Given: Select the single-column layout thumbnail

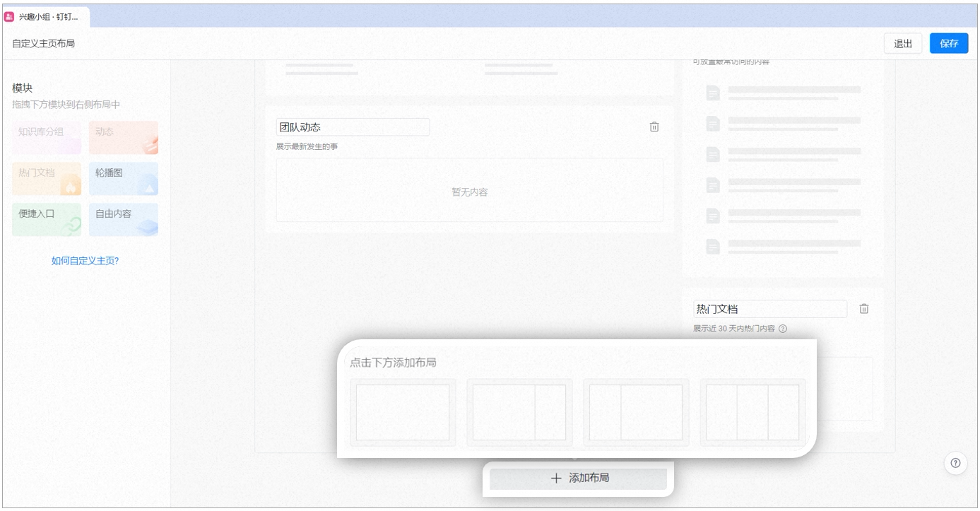Looking at the screenshot, I should [x=403, y=413].
